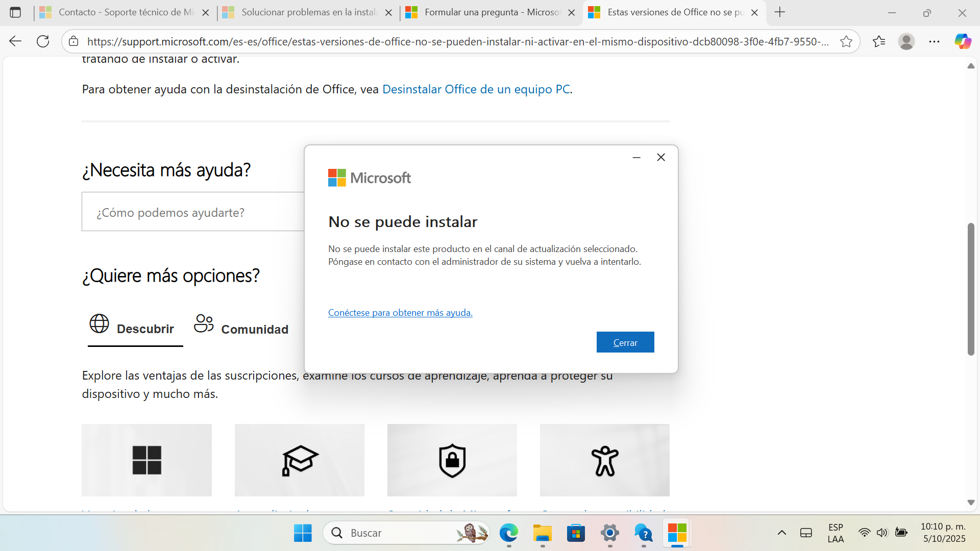Open the Edge settings and more menu

[x=934, y=41]
